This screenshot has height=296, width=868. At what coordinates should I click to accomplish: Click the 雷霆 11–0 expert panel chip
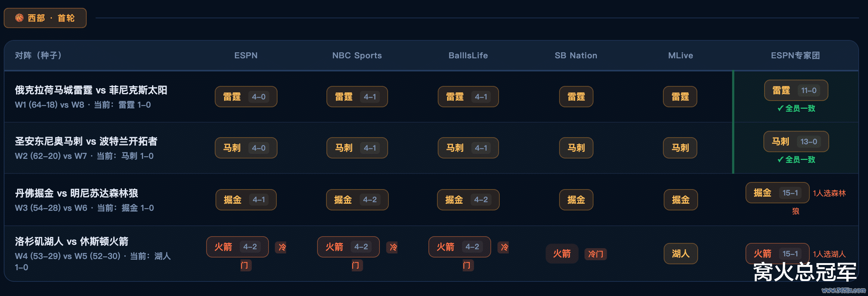[796, 90]
